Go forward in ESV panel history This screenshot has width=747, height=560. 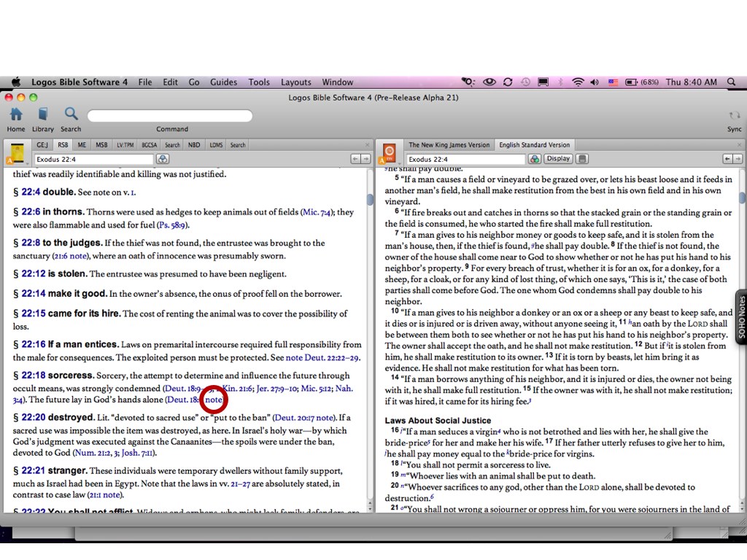coord(738,159)
